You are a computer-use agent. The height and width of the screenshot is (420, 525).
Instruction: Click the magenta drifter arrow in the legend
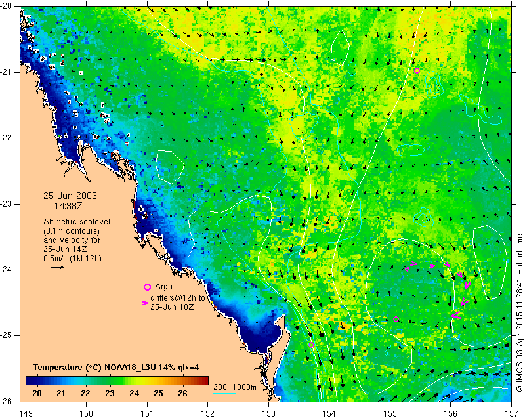[145, 303]
